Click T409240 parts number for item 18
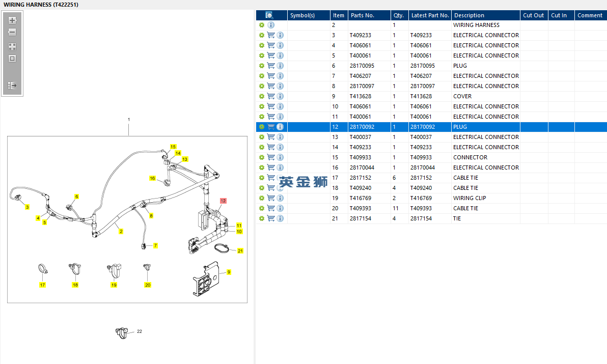The width and height of the screenshot is (607, 364). click(361, 188)
